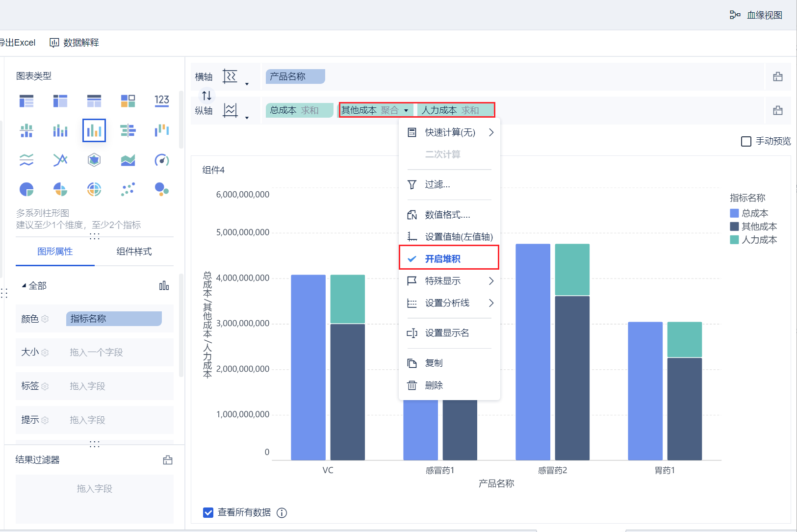Click the 结果过滤器 field drop area

(x=95, y=499)
